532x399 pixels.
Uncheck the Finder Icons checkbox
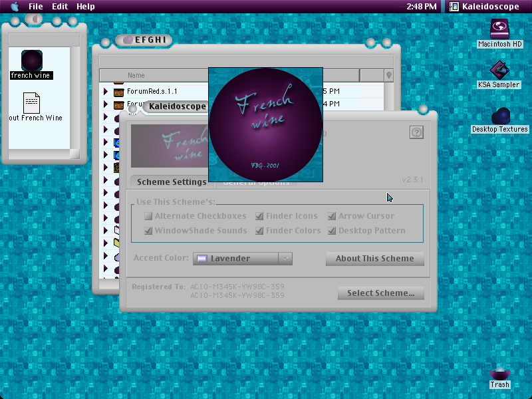click(x=259, y=216)
